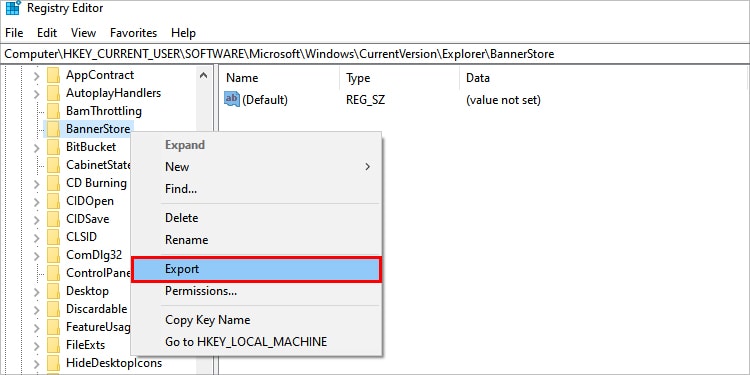Click the ComDlg32 folder icon
This screenshot has height=375, width=750.
(x=53, y=255)
